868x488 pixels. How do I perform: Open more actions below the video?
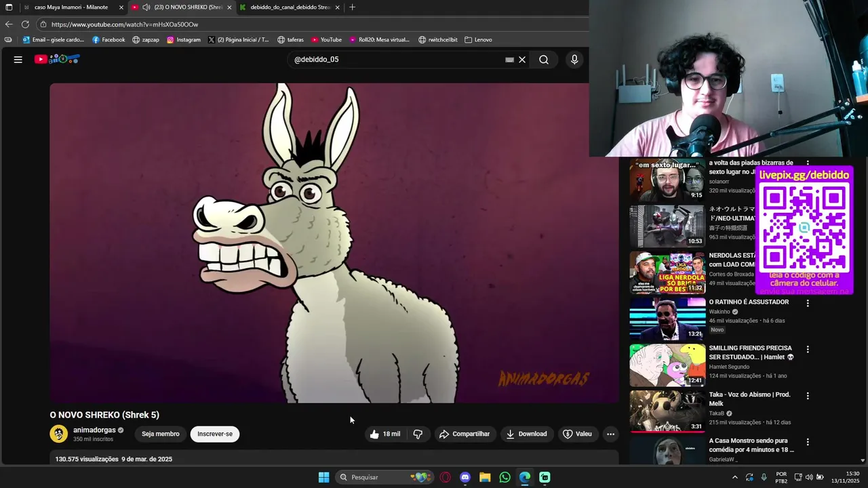(610, 434)
